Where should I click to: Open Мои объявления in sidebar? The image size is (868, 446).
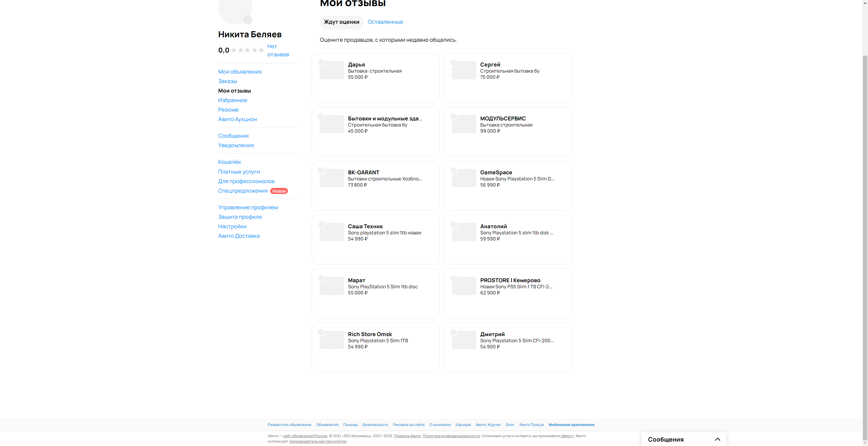tap(240, 72)
